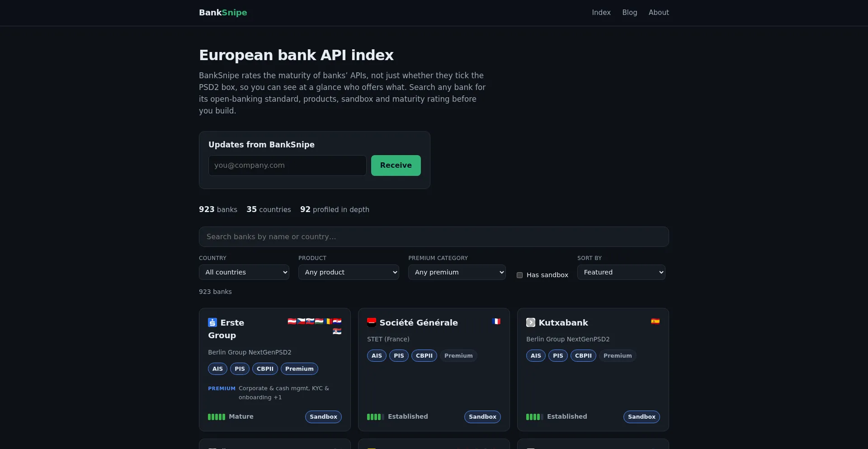Screen dimensions: 868x449
Task: Toggle the Has sandbox checkbox
Action: point(520,275)
